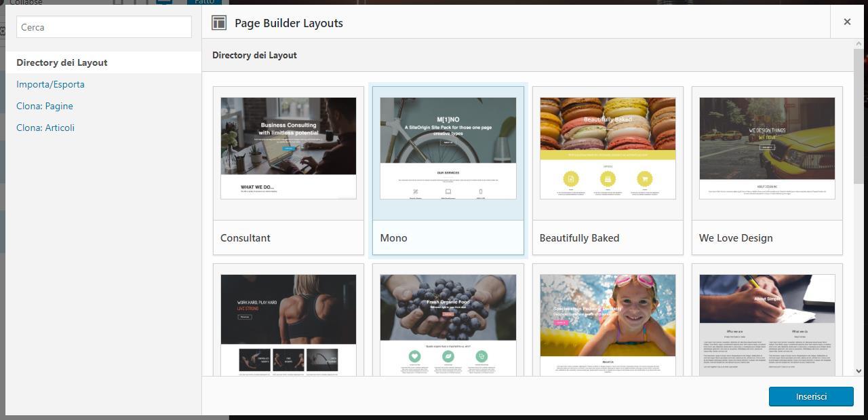Click the Page Builder Layouts header icon
The image size is (868, 420).
coord(218,22)
